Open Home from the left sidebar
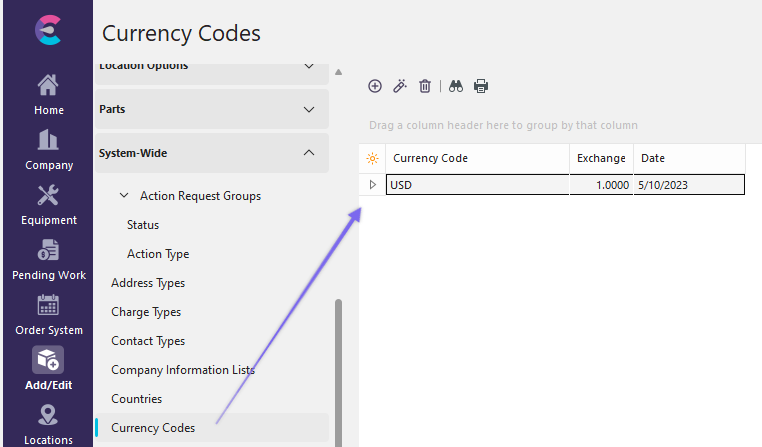Image resolution: width=762 pixels, height=447 pixels. click(x=48, y=95)
